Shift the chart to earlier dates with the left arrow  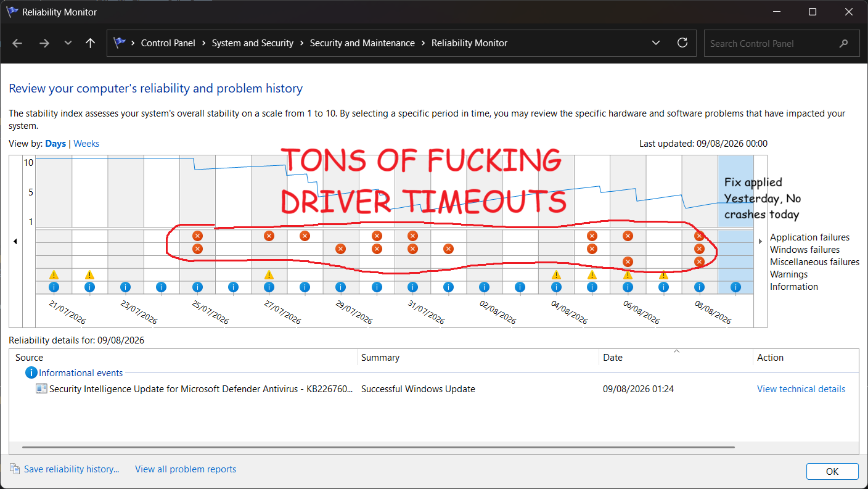(x=15, y=242)
